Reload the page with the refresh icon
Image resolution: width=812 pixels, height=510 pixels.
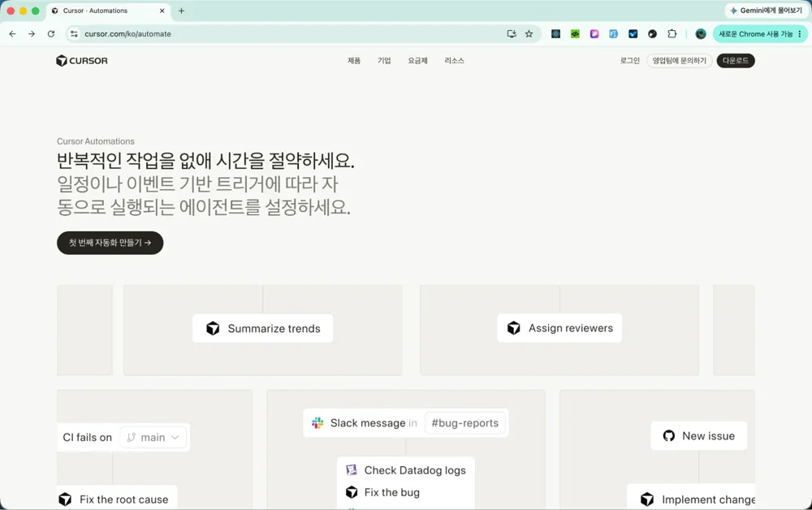point(50,33)
